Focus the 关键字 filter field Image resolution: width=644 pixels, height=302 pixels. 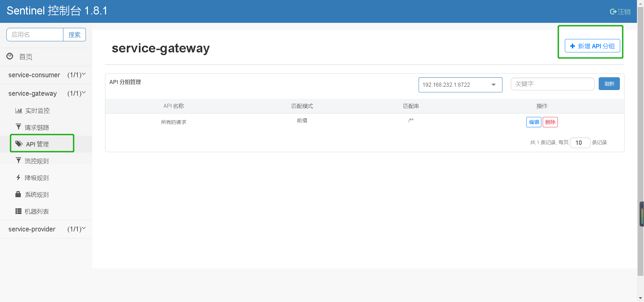point(552,84)
